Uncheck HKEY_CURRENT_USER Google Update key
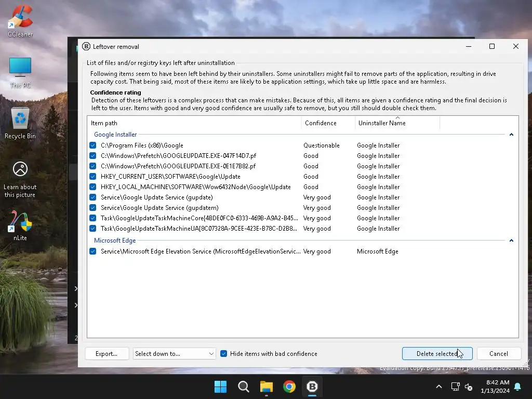Screen dimensions: 532x399 tap(92, 177)
